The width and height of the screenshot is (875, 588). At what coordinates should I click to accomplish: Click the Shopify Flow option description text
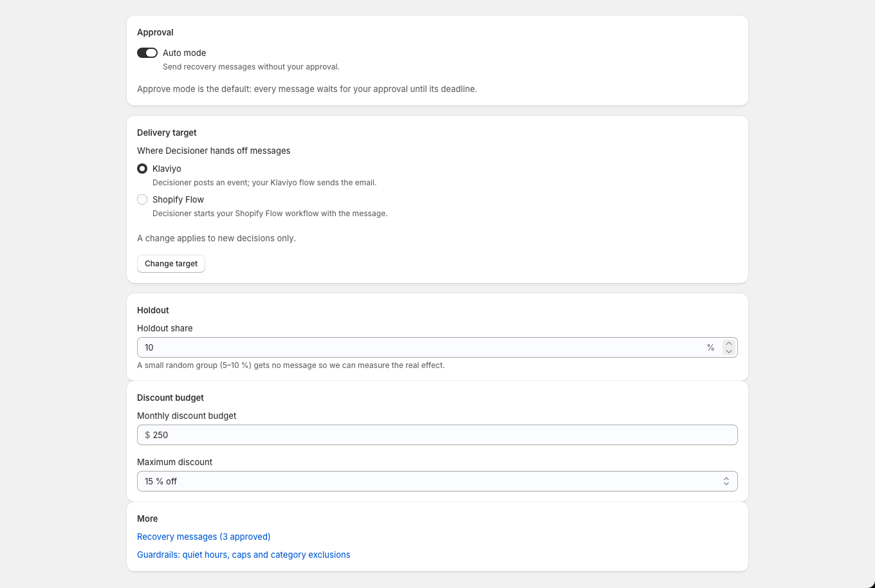pyautogui.click(x=270, y=214)
